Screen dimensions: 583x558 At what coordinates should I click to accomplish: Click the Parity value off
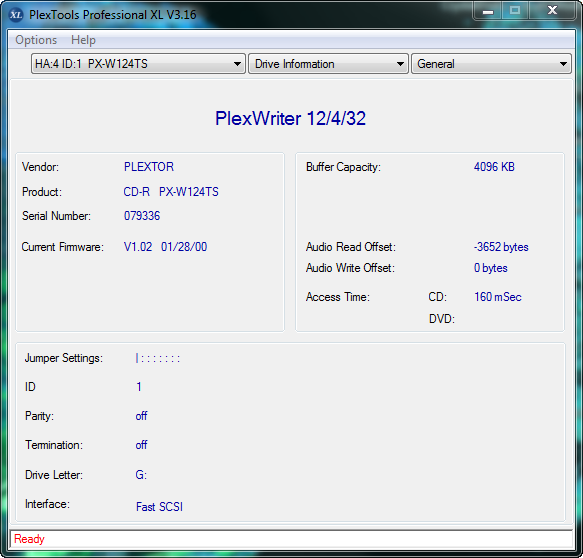tap(141, 416)
